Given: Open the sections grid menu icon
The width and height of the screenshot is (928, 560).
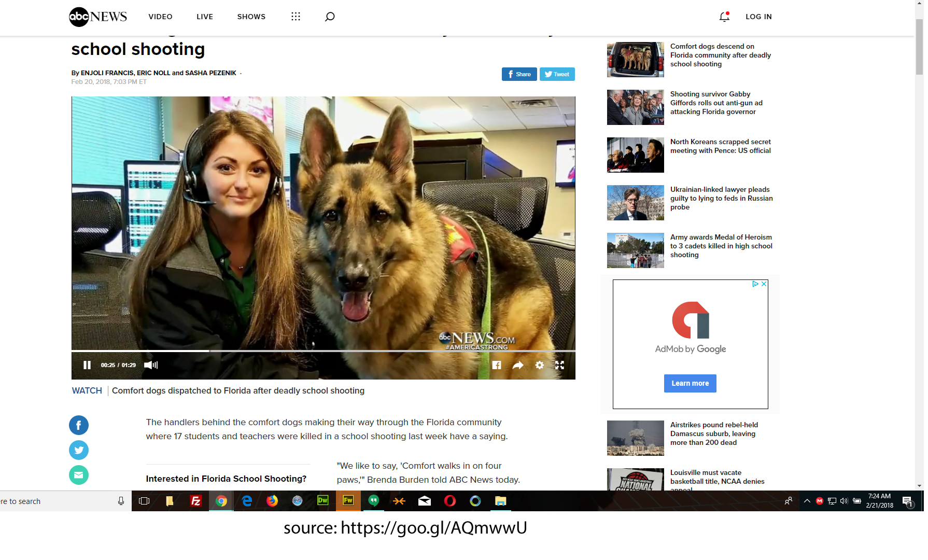Looking at the screenshot, I should click(x=296, y=17).
